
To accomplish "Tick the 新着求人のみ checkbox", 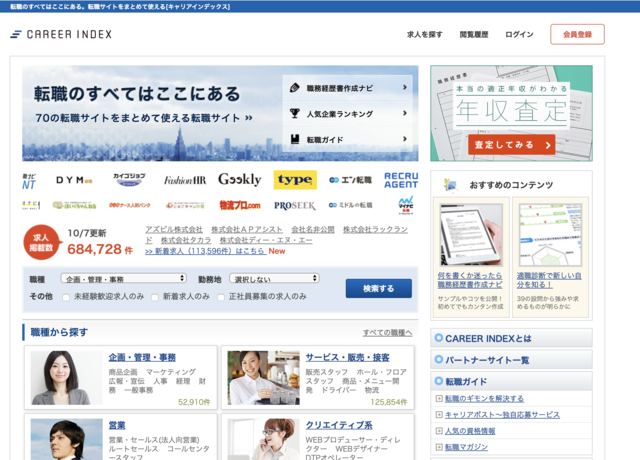I will coord(155,297).
